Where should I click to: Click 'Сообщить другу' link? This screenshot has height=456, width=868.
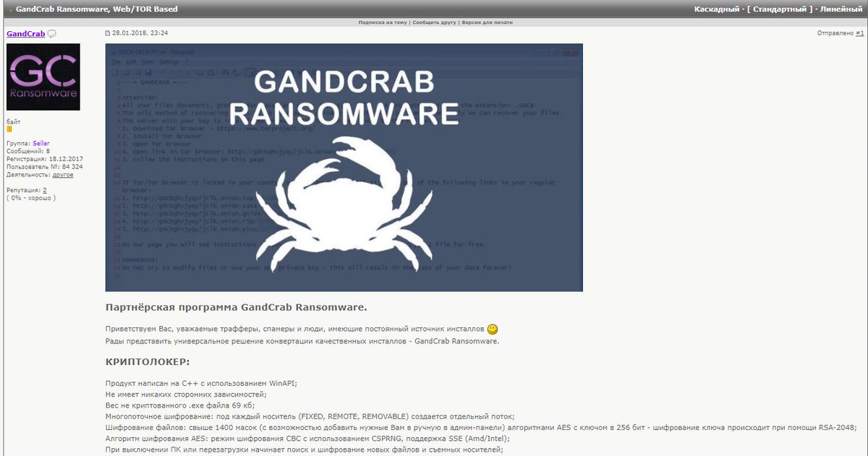pos(433,22)
